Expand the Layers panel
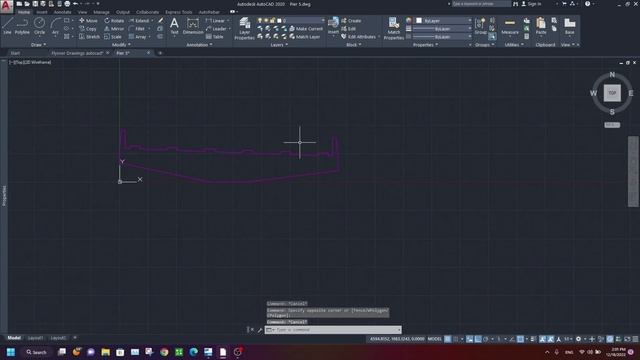The image size is (640, 360). pos(279,45)
